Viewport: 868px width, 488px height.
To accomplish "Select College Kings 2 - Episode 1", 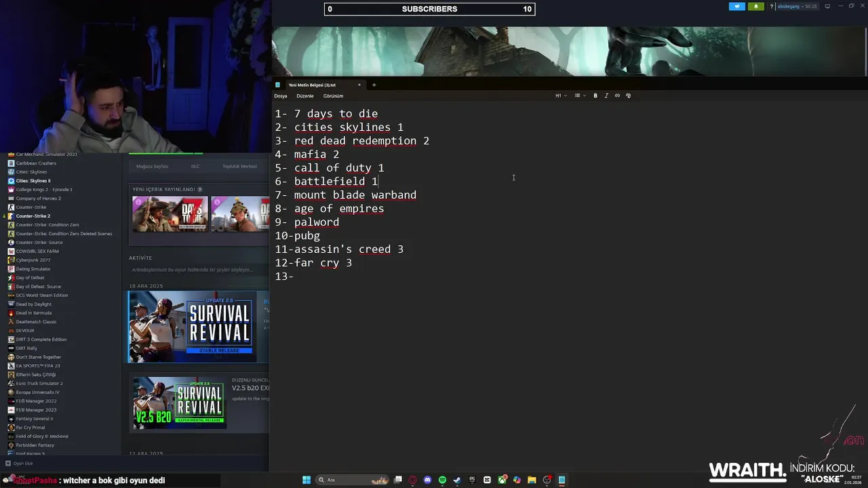I will (x=44, y=190).
